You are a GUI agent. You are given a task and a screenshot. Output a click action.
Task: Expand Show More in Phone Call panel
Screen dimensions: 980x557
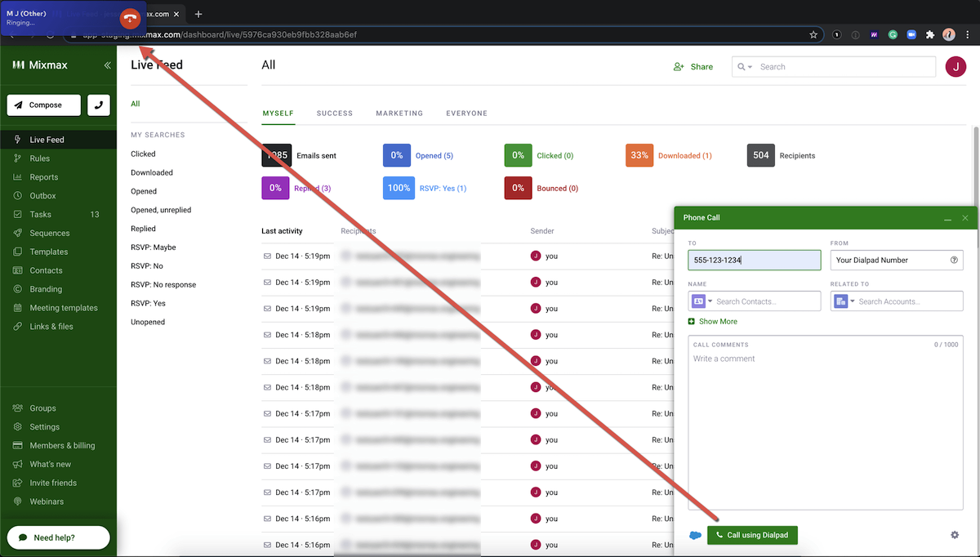coord(713,322)
